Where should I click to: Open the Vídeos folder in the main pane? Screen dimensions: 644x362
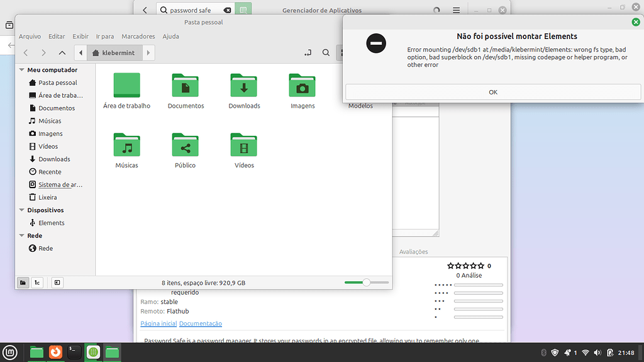pos(244,145)
